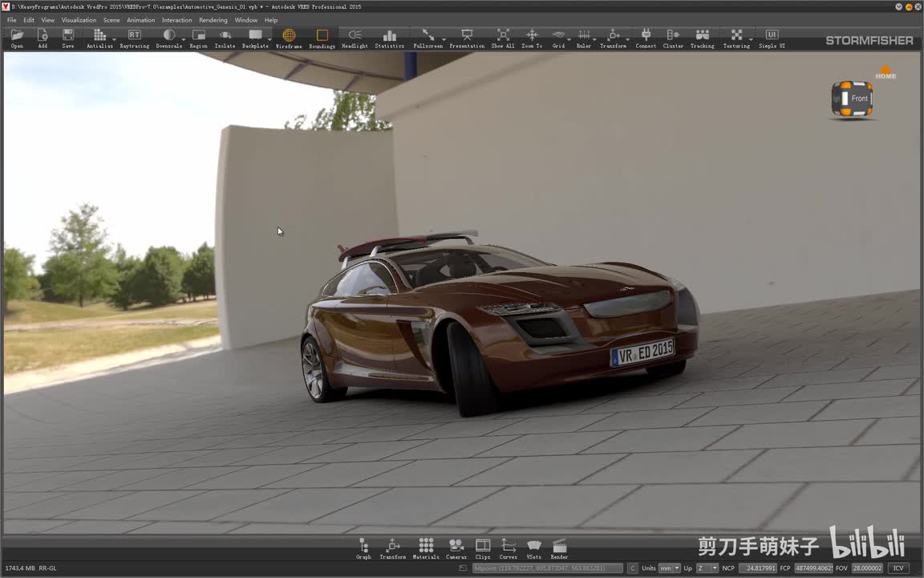Toggle Wireframe display
The height and width of the screenshot is (578, 924).
click(x=289, y=39)
